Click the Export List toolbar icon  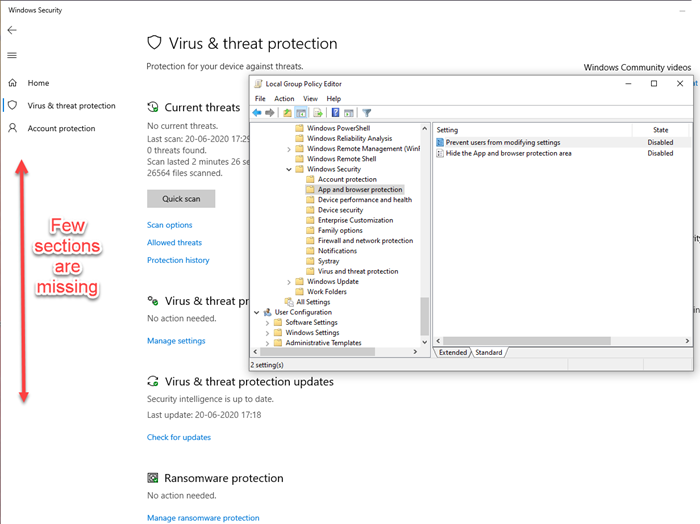point(318,112)
